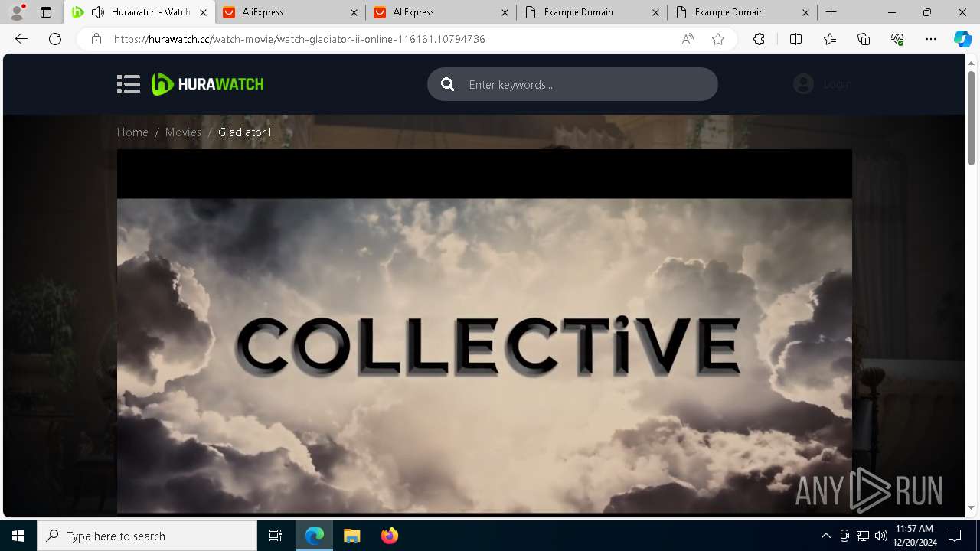Open Task View on the taskbar
This screenshot has height=551, width=980.
(276, 536)
